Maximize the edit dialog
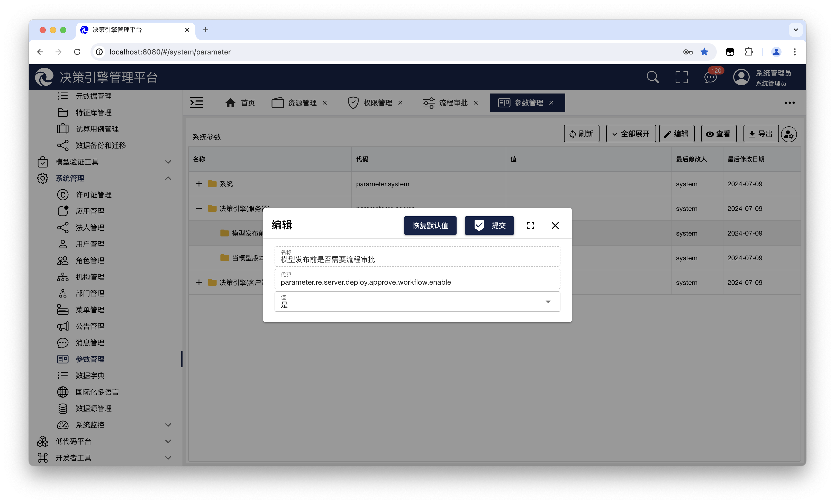The width and height of the screenshot is (835, 504). tap(530, 226)
